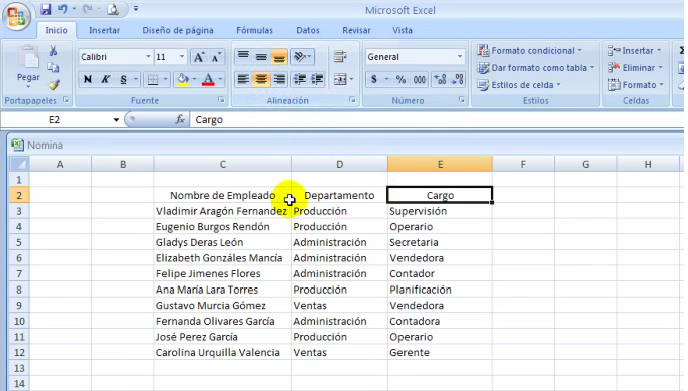Switch to Diseño de página tab
This screenshot has width=688, height=391.
178,30
